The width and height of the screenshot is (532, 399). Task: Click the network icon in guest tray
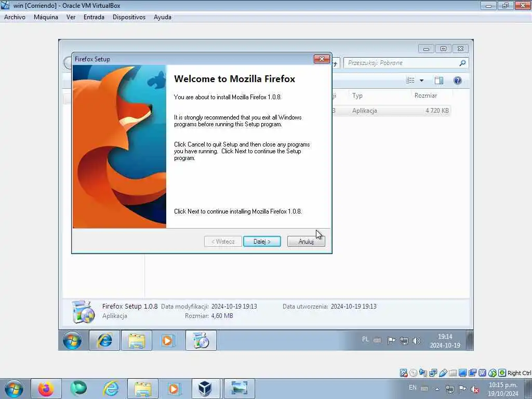tap(404, 341)
